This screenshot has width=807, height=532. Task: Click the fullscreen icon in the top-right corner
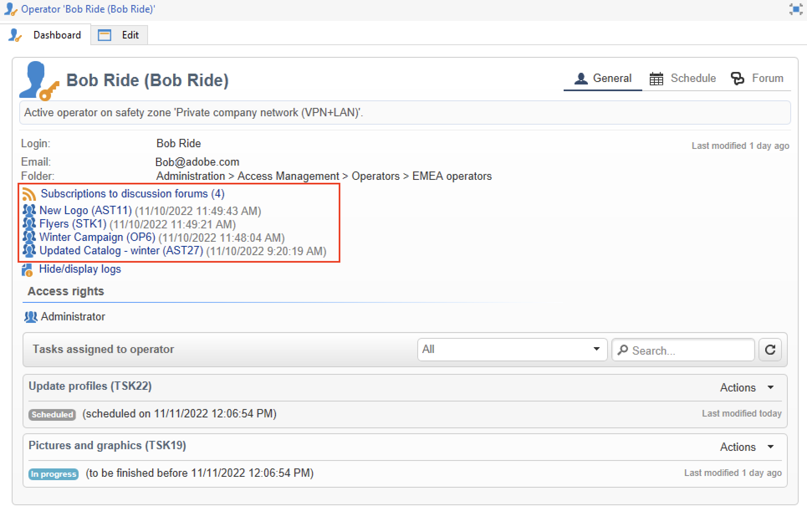coord(795,9)
